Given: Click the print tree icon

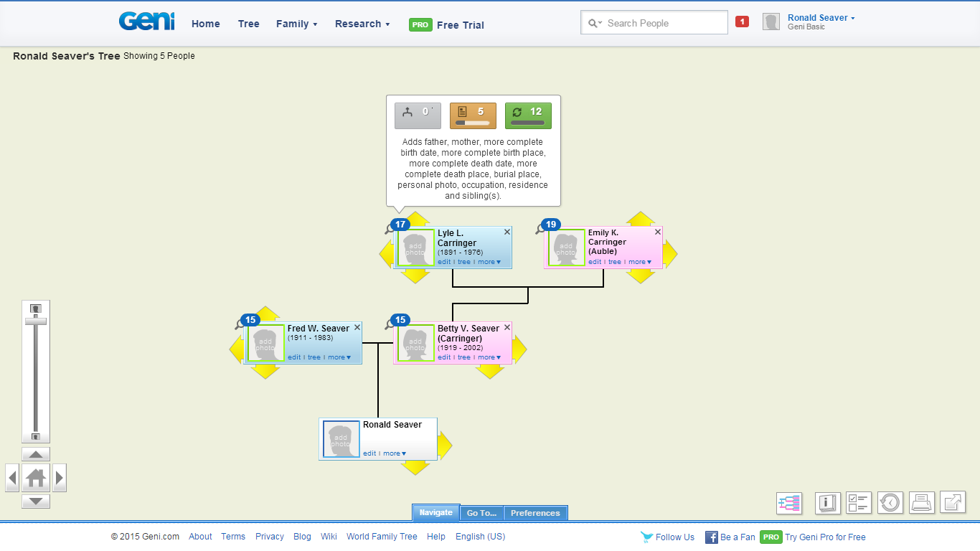Looking at the screenshot, I should pyautogui.click(x=922, y=503).
